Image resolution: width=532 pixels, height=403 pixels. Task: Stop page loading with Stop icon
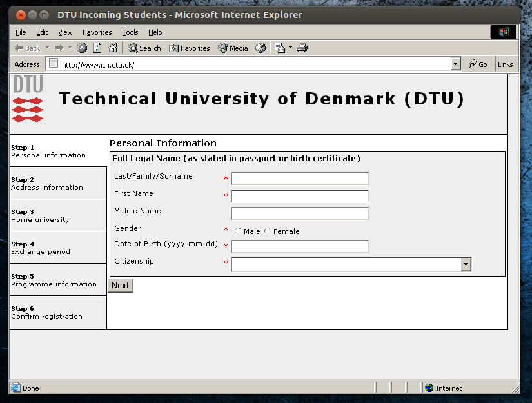pyautogui.click(x=82, y=48)
